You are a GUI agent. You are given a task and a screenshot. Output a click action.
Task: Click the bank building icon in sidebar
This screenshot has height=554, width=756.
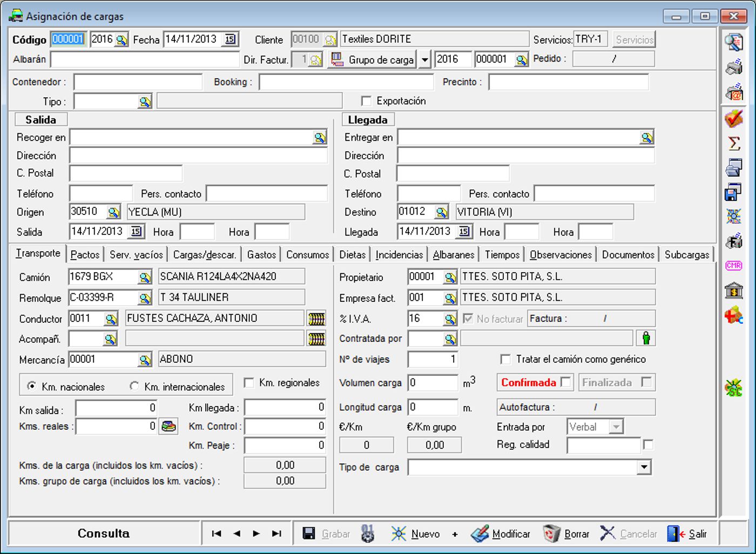pyautogui.click(x=734, y=290)
